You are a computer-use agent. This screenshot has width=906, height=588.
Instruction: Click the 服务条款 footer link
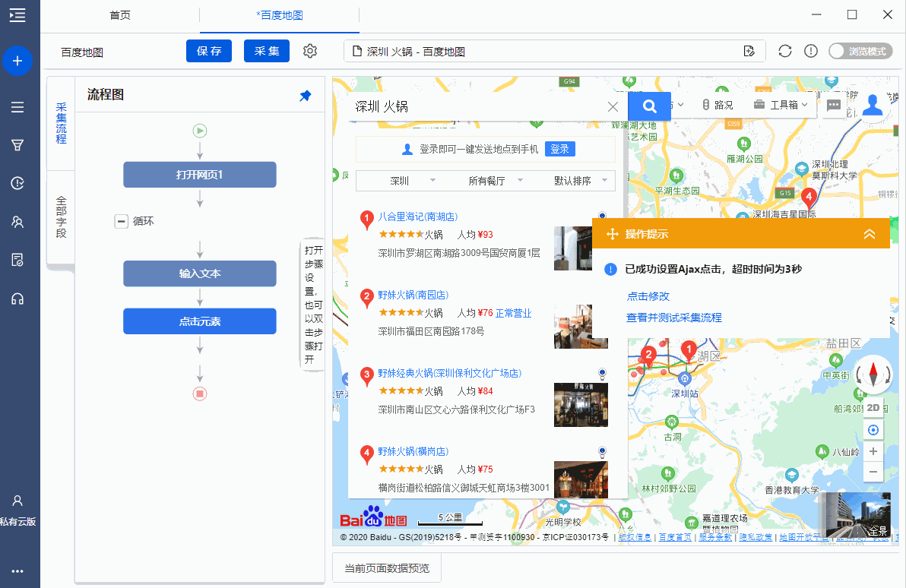(715, 537)
